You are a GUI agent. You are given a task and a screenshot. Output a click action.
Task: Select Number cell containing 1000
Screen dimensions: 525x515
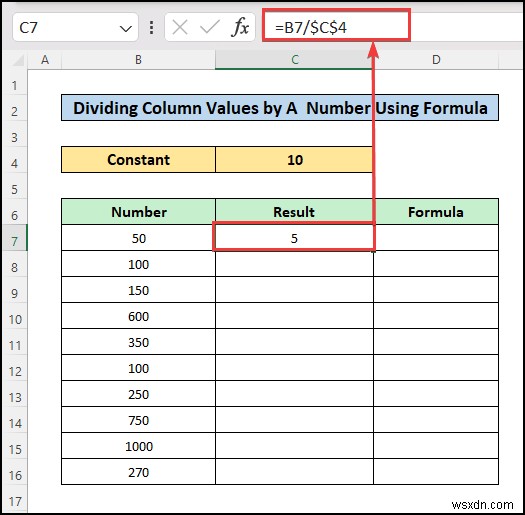[x=138, y=446]
